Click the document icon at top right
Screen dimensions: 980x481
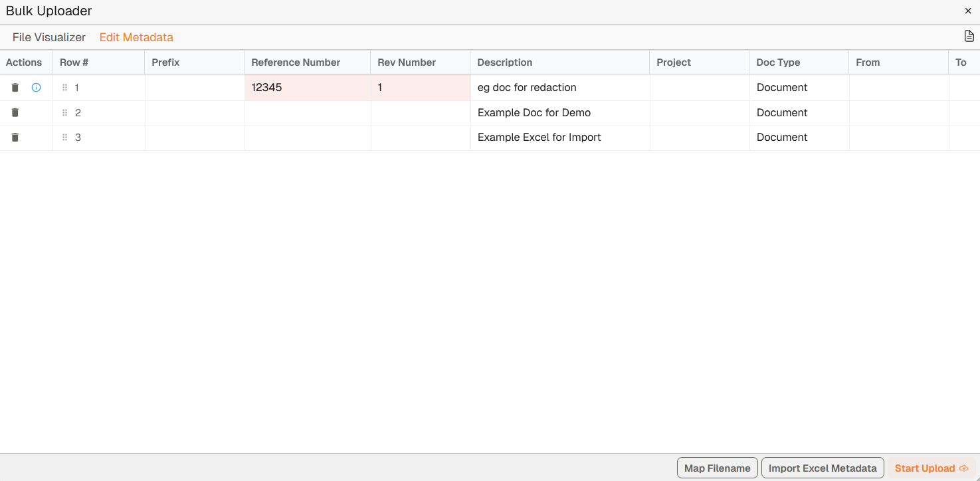point(969,37)
